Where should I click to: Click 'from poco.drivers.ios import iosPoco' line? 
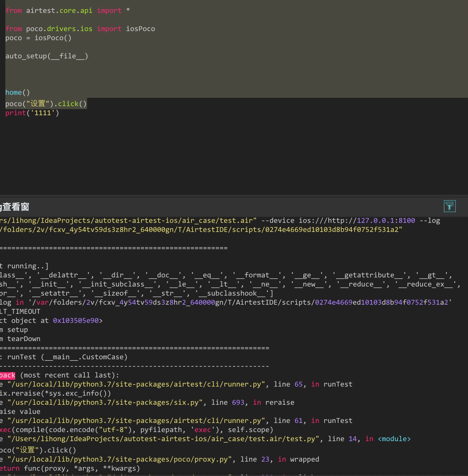[x=80, y=29]
